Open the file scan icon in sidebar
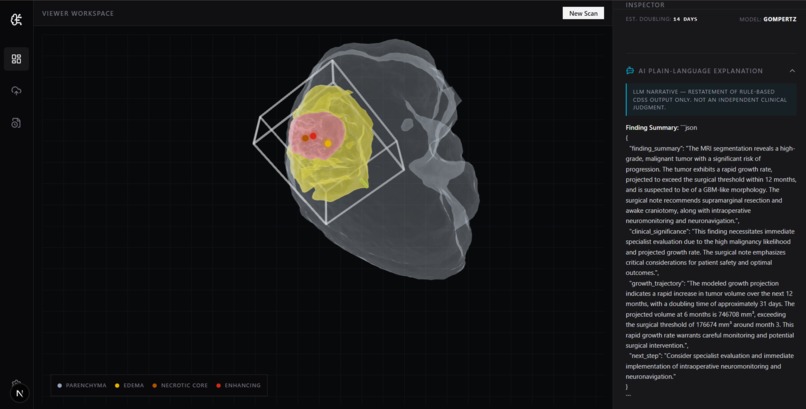 [16, 123]
